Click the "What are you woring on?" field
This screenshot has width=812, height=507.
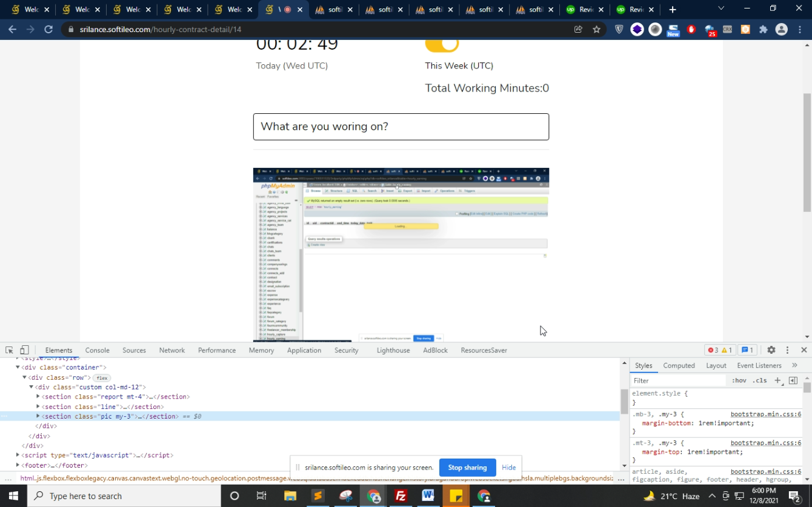click(x=401, y=127)
